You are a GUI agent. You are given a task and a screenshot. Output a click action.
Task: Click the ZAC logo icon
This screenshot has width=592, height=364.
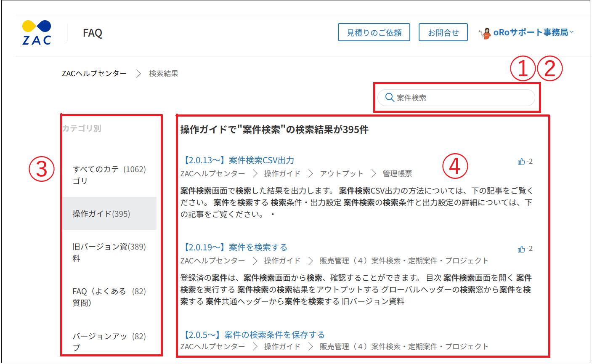37,32
